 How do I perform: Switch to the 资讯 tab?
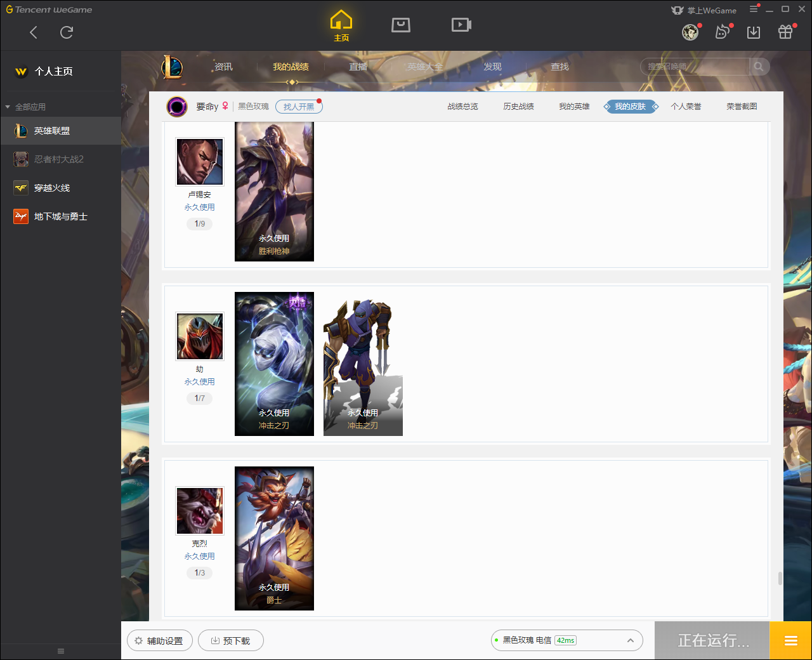(x=223, y=67)
